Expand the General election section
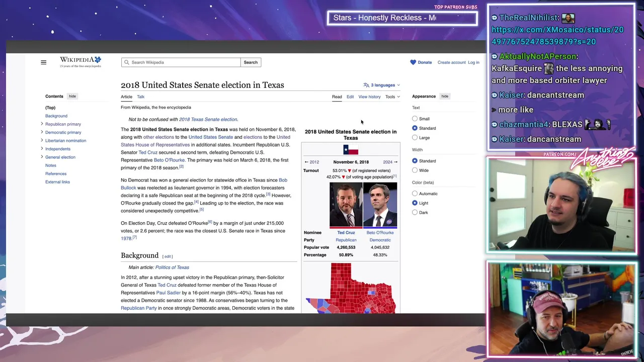Screen dimensions: 644x362 pyautogui.click(x=42, y=157)
